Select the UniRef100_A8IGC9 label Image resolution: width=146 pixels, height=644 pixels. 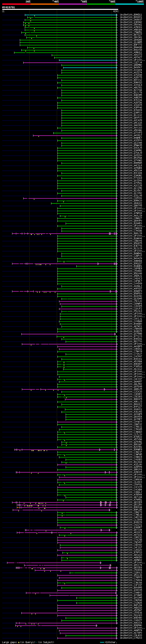pyautogui.click(x=131, y=533)
